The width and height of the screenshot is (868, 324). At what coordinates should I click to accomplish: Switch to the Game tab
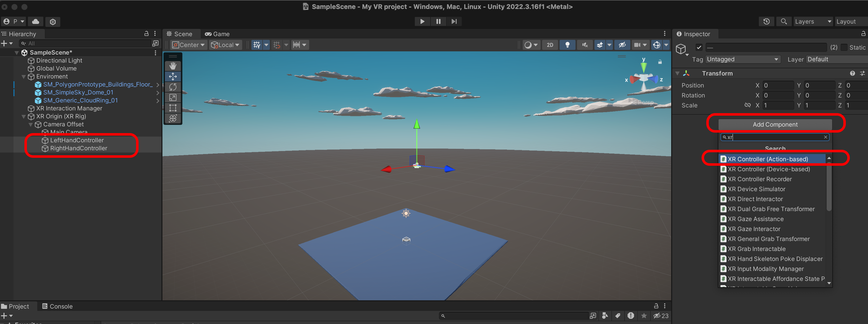pos(217,34)
